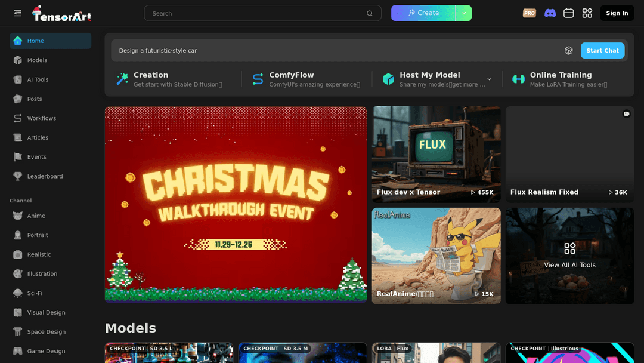Expand the Create button dropdown arrow
This screenshot has height=363, width=644.
[x=464, y=13]
